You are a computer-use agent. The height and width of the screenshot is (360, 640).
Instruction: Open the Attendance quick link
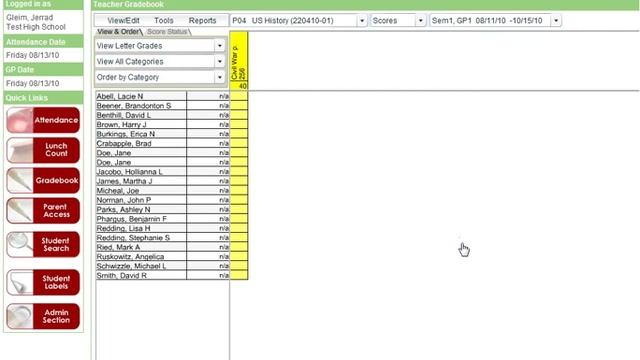click(43, 120)
